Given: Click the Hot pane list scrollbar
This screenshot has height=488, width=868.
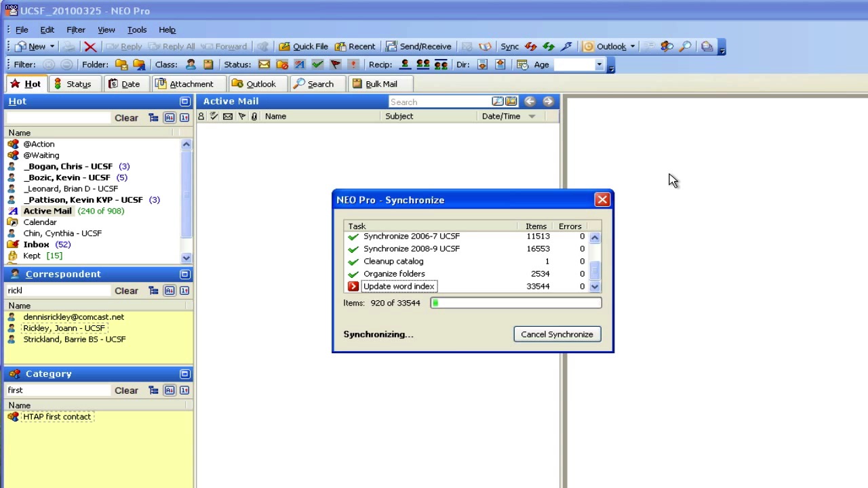Looking at the screenshot, I should point(186,201).
